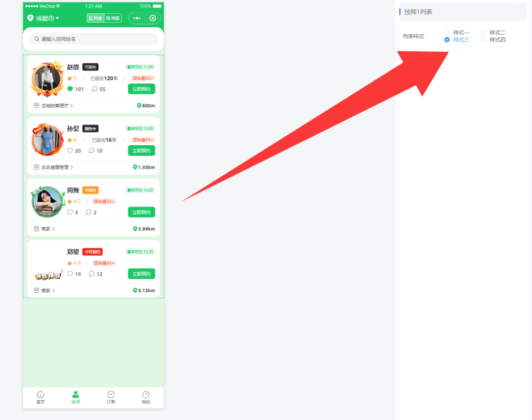Switch to the 列表 list view
This screenshot has height=420, width=532.
pos(95,19)
